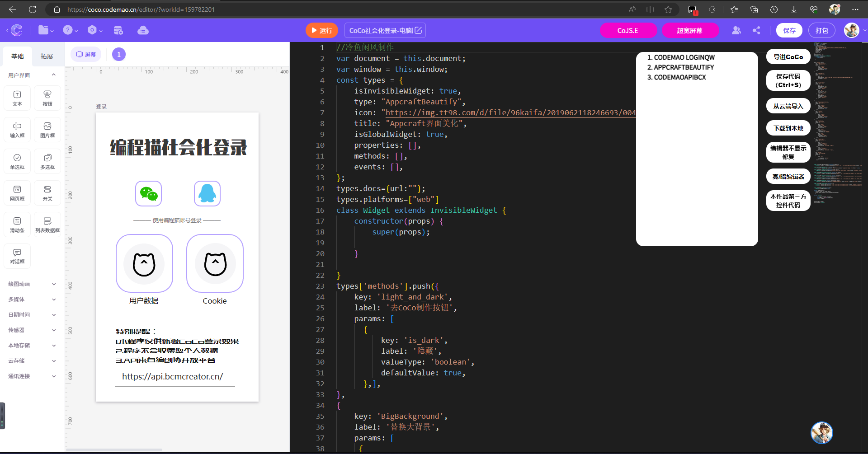This screenshot has height=454, width=868.
Task: Expand the 云存储 category
Action: [32, 361]
